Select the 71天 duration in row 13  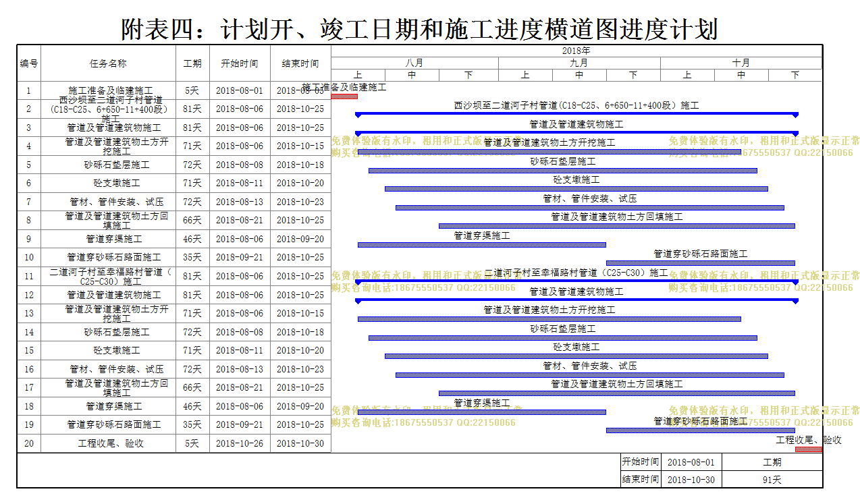192,313
